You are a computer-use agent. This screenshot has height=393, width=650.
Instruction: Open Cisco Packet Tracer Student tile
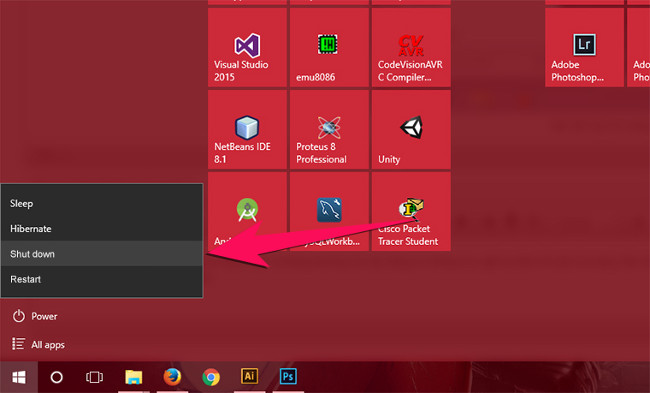pos(411,211)
